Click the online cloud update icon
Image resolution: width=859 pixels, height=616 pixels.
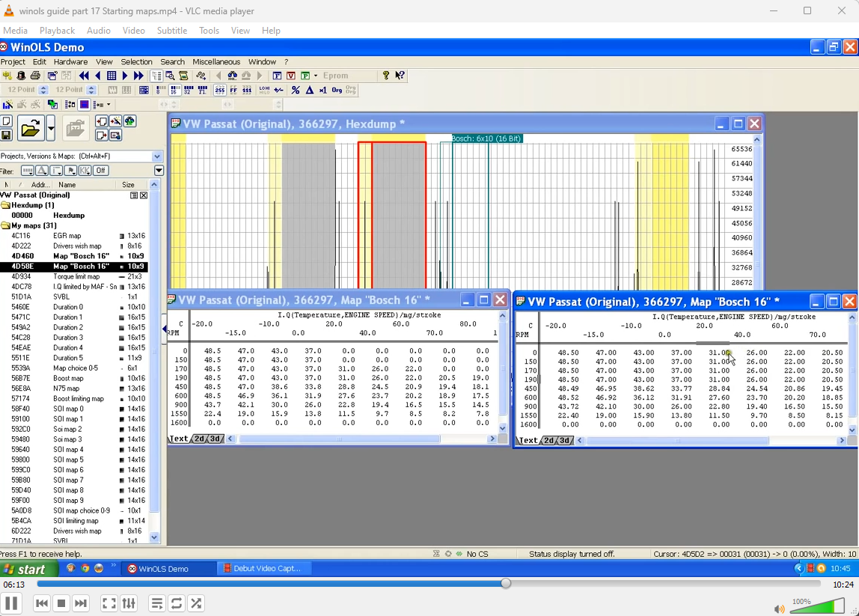pyautogui.click(x=130, y=121)
